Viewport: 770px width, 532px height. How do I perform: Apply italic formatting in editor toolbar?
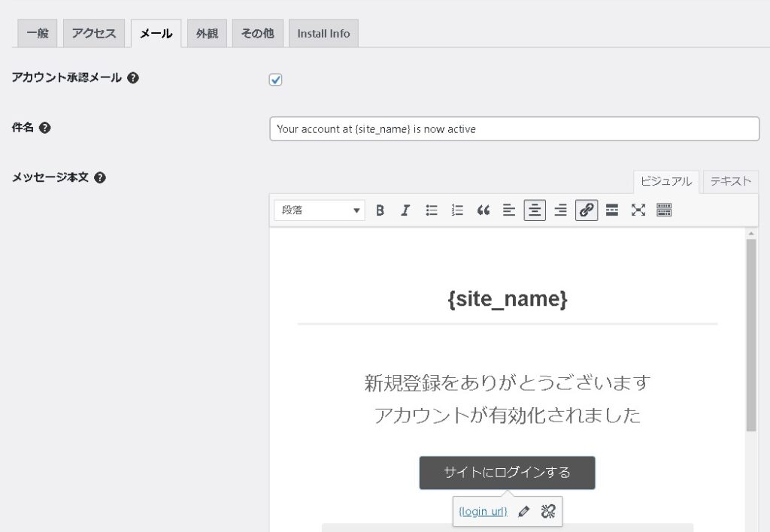[x=405, y=210]
